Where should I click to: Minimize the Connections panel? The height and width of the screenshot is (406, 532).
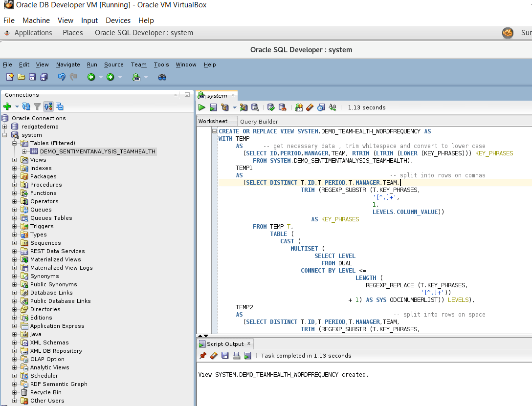187,95
